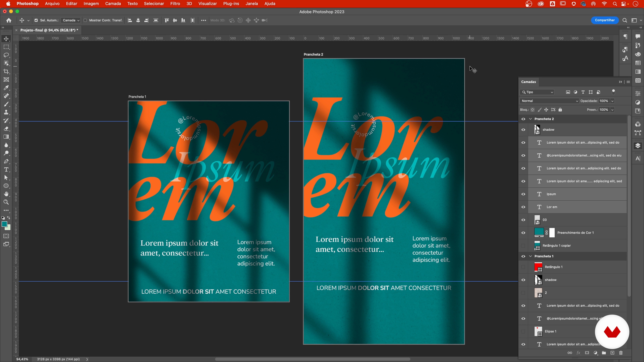This screenshot has height=362, width=644.
Task: Hide Preenchimento de Cor 1 layer
Action: pos(523,233)
